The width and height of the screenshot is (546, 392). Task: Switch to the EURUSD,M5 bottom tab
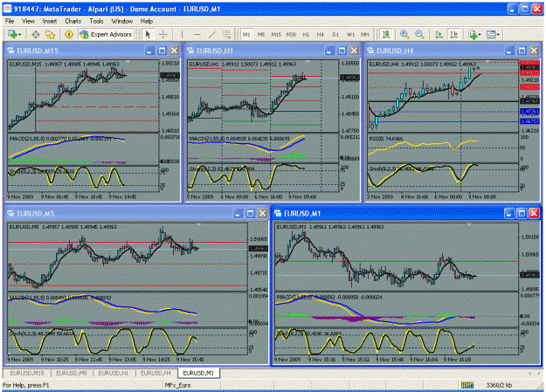[x=72, y=373]
